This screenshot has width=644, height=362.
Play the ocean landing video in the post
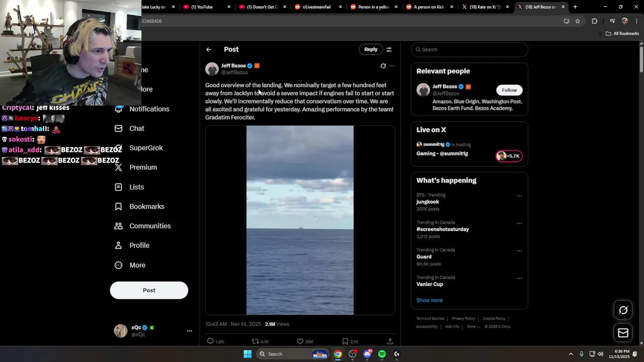click(x=300, y=220)
